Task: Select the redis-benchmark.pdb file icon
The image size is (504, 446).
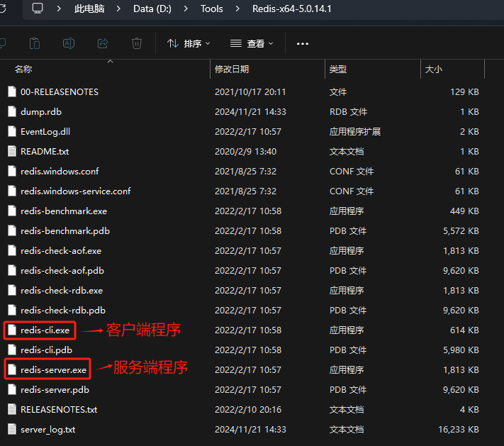Action: (x=12, y=230)
